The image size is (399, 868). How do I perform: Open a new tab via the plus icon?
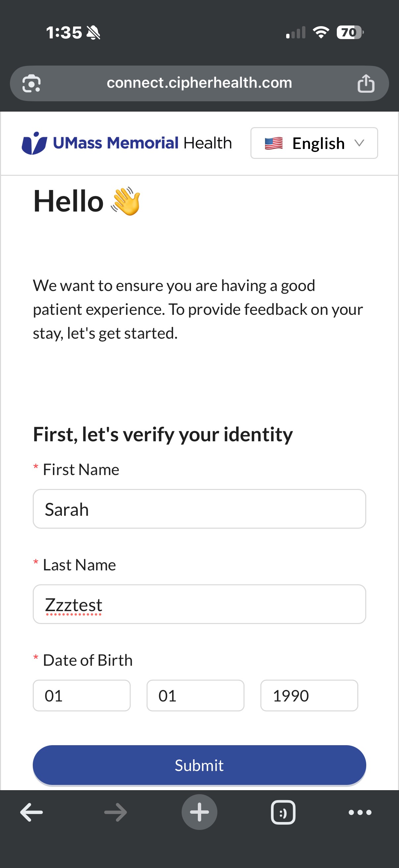click(200, 812)
